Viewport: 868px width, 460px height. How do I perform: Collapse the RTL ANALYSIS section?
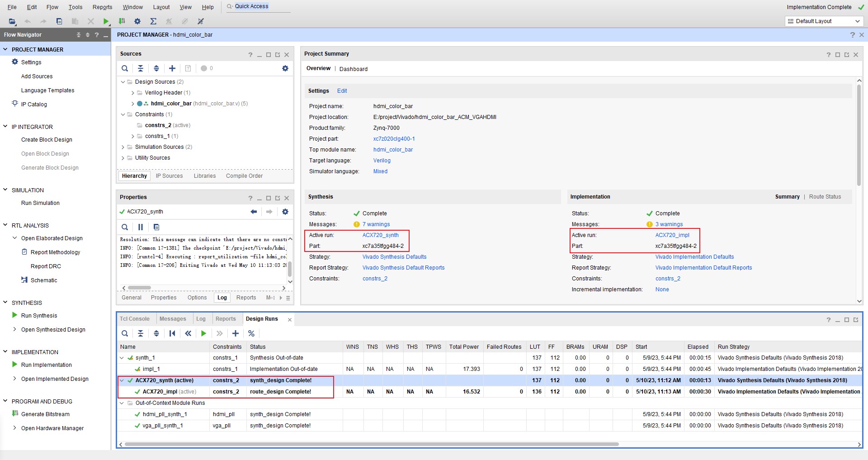pos(5,225)
